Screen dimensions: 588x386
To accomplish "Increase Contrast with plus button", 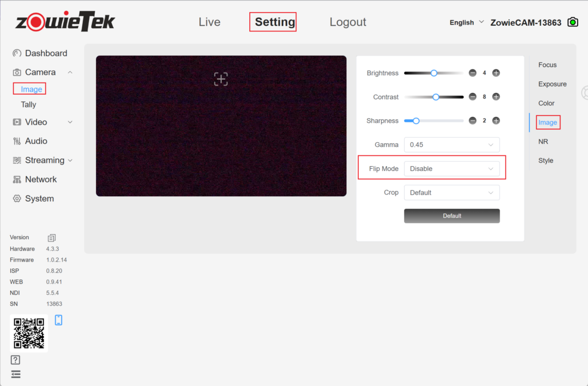I will coord(496,97).
